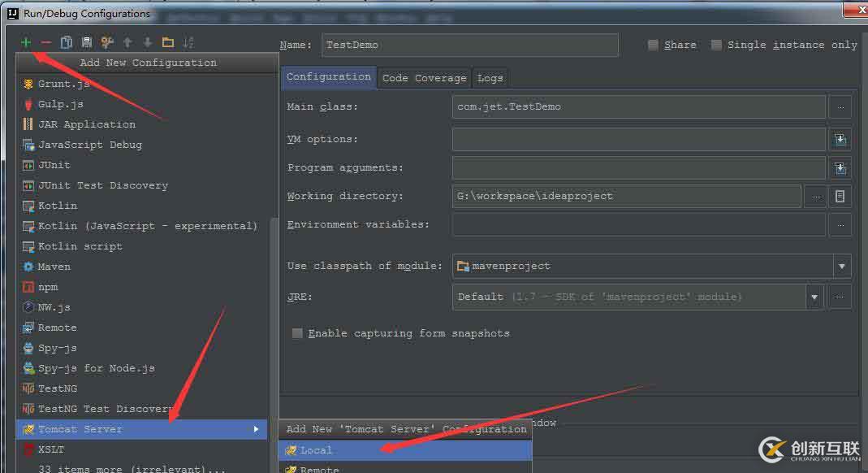Choose JavaScript Debug configuration
This screenshot has width=868, height=473.
coord(143,145)
